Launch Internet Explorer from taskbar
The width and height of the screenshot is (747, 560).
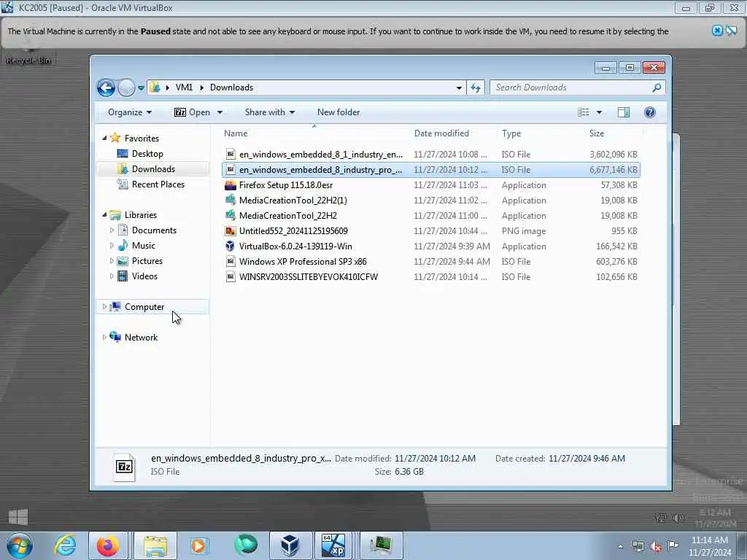[x=65, y=545]
